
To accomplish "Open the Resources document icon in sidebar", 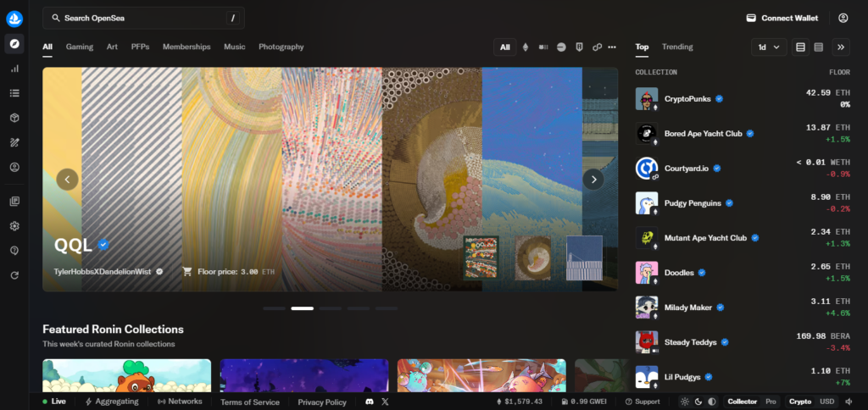I will tap(14, 202).
